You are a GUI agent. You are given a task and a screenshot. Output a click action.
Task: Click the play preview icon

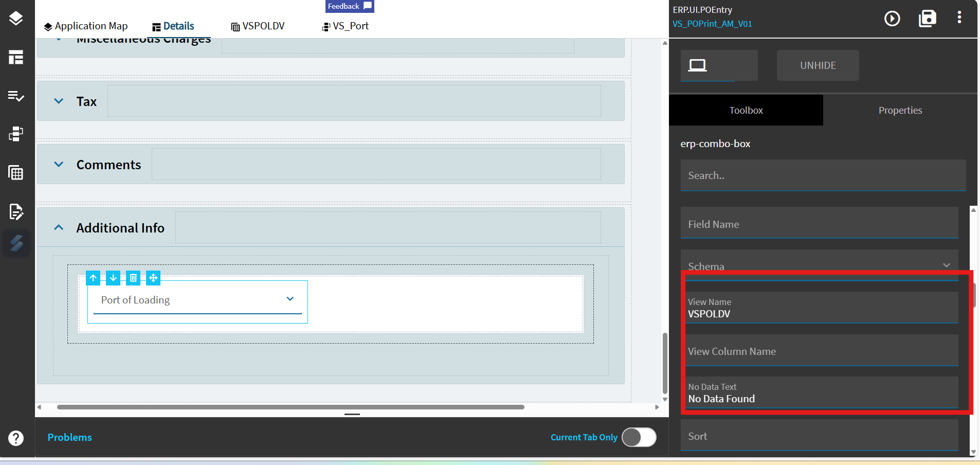pyautogui.click(x=892, y=19)
